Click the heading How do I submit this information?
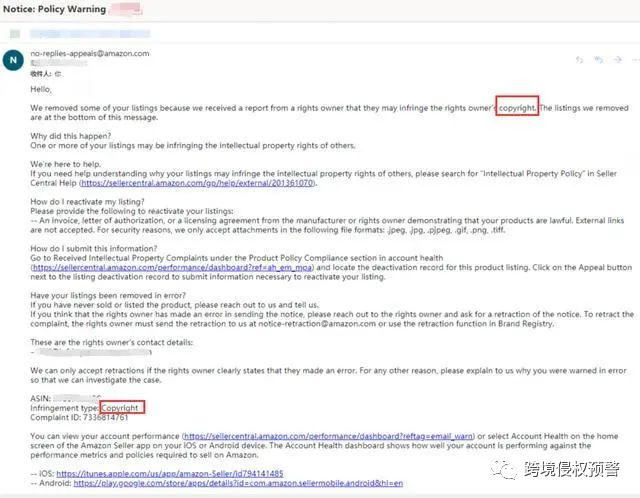The image size is (640, 498). pyautogui.click(x=93, y=249)
